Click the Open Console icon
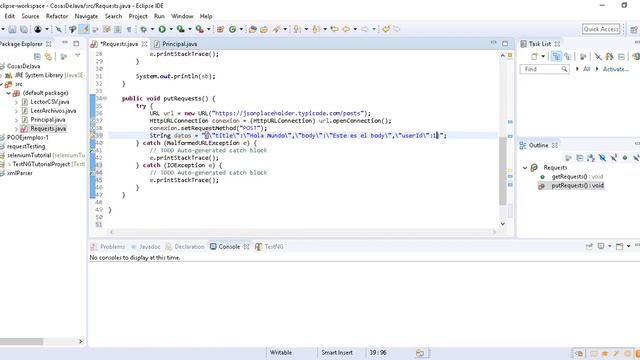 [620, 247]
